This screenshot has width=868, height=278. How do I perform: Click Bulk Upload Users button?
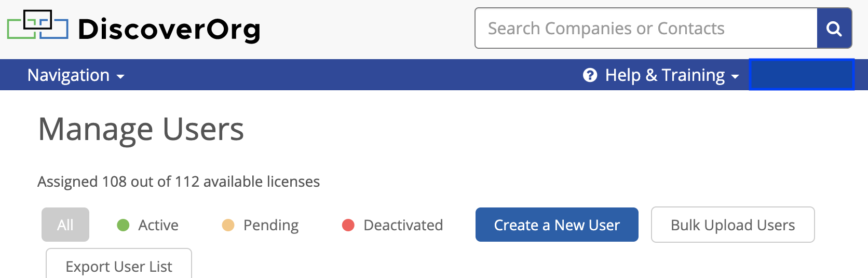733,225
